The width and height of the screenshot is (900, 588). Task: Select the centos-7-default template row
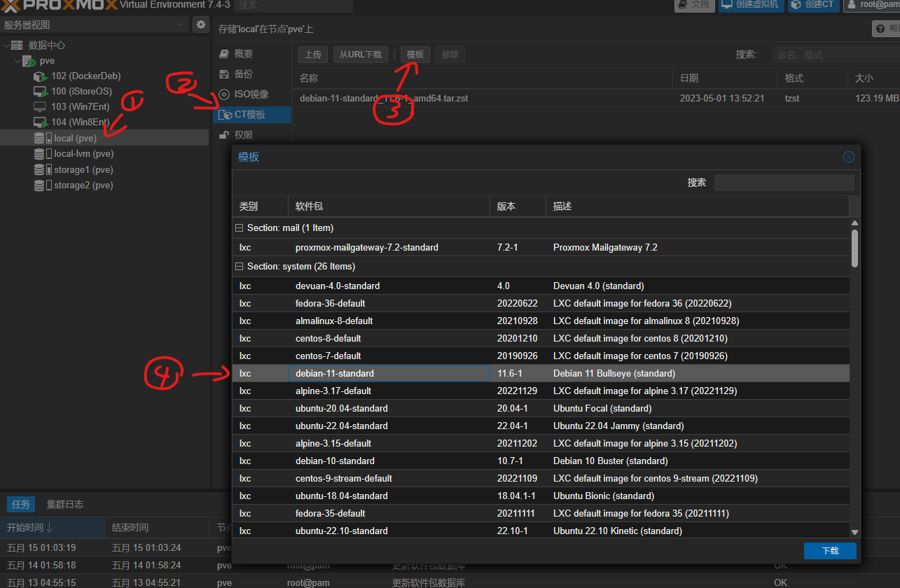pyautogui.click(x=541, y=356)
